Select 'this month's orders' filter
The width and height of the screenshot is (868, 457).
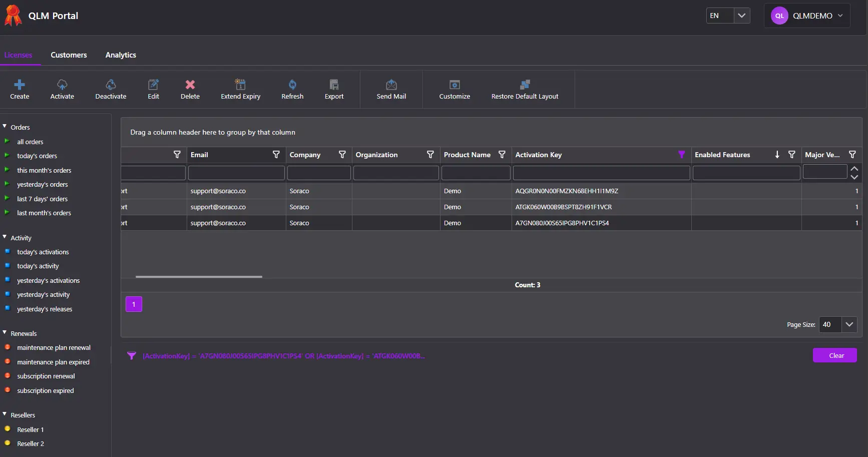pyautogui.click(x=44, y=170)
